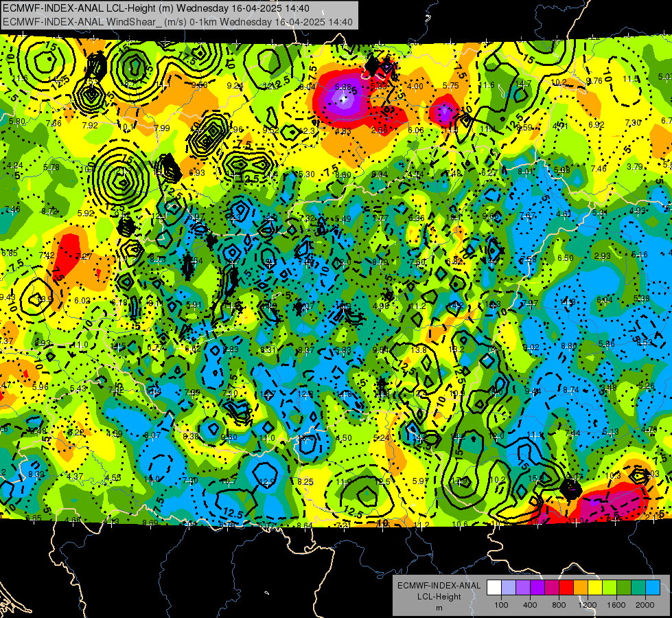Click the 7.97 shear value
The image size is (672, 618).
point(530,304)
